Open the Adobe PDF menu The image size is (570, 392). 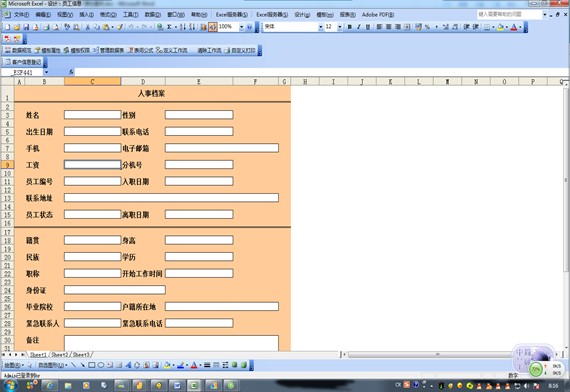(378, 15)
